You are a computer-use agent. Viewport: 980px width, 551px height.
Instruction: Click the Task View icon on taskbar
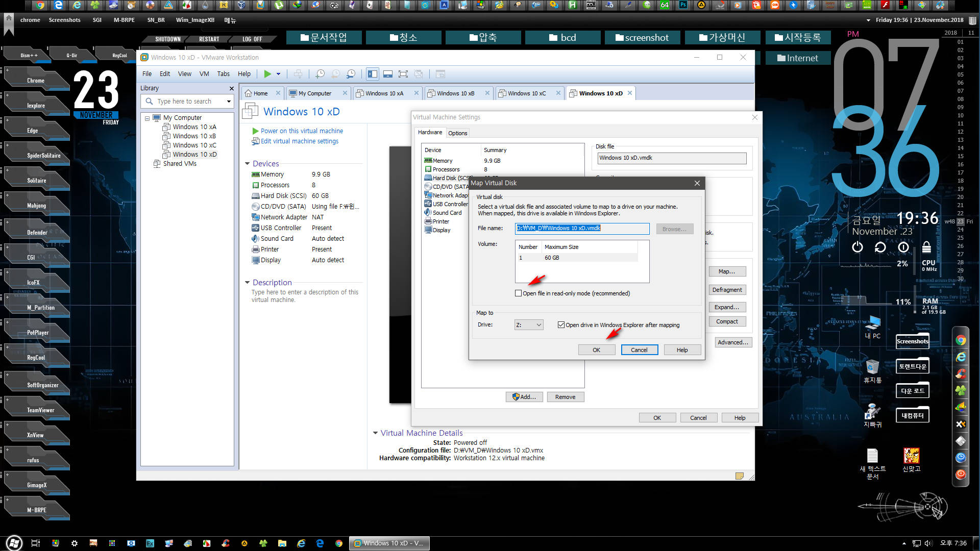click(36, 543)
